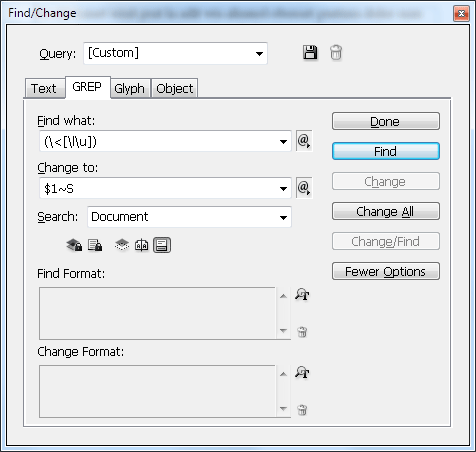Image resolution: width=476 pixels, height=452 pixels.
Task: Clear the Change Format attributes with trash icon
Action: (x=302, y=410)
